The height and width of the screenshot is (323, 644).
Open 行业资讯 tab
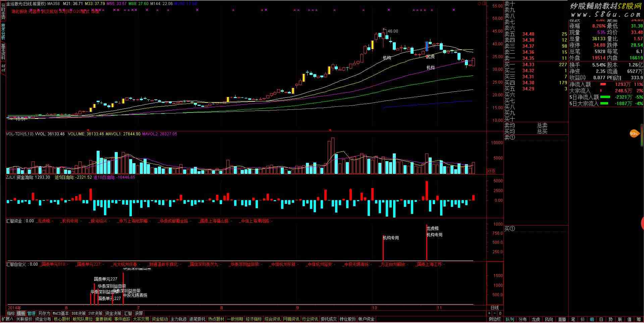pos(310,319)
